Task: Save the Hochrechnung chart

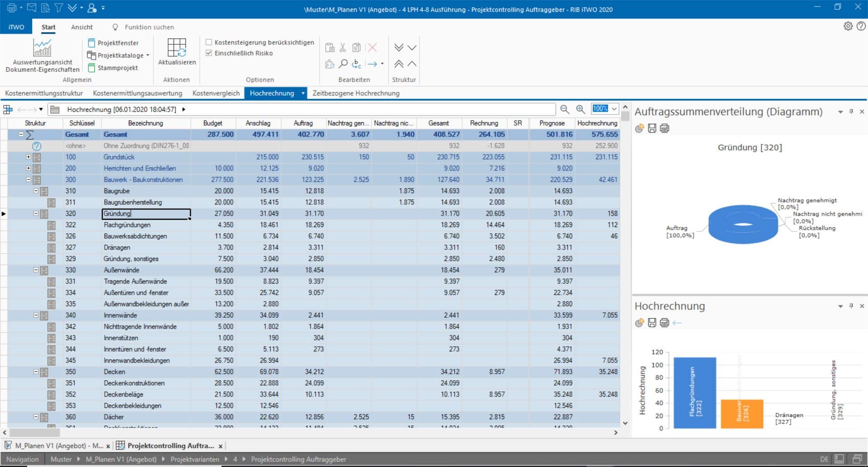Action: pos(652,323)
